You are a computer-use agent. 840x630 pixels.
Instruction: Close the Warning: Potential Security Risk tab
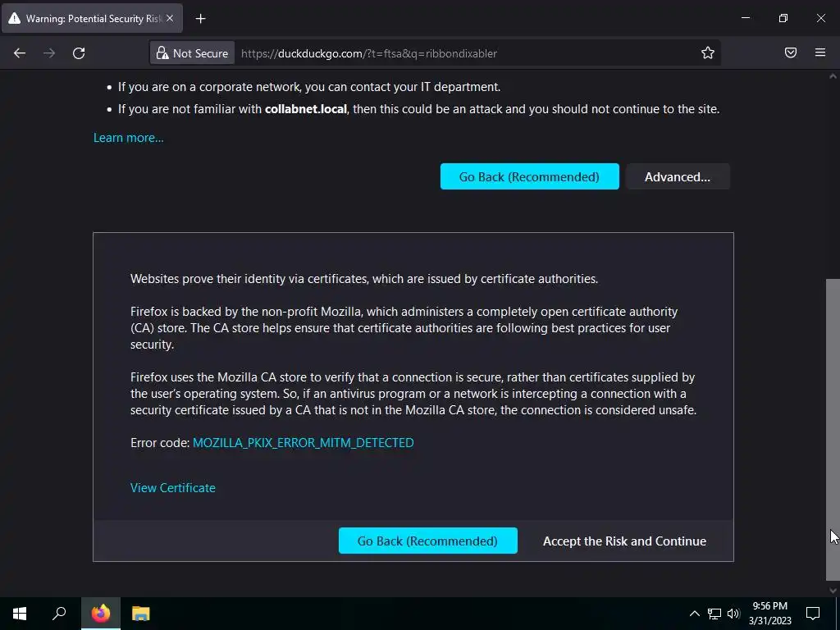tap(170, 18)
